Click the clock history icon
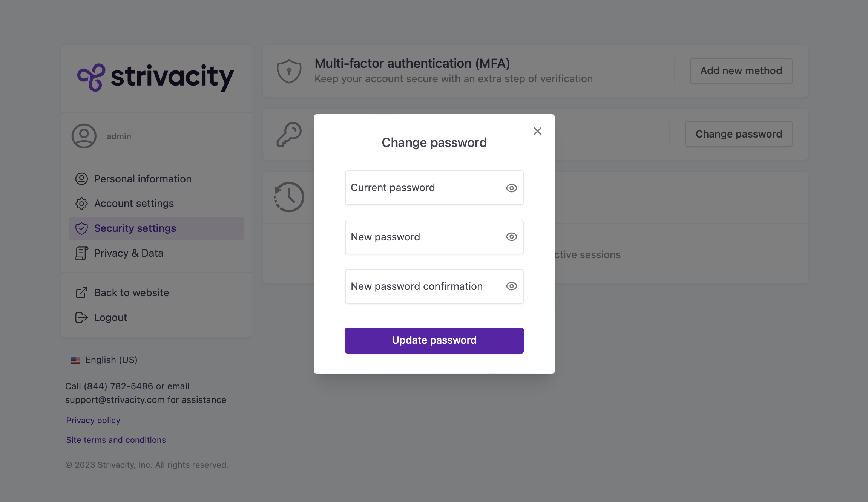The width and height of the screenshot is (868, 502). pos(289,197)
